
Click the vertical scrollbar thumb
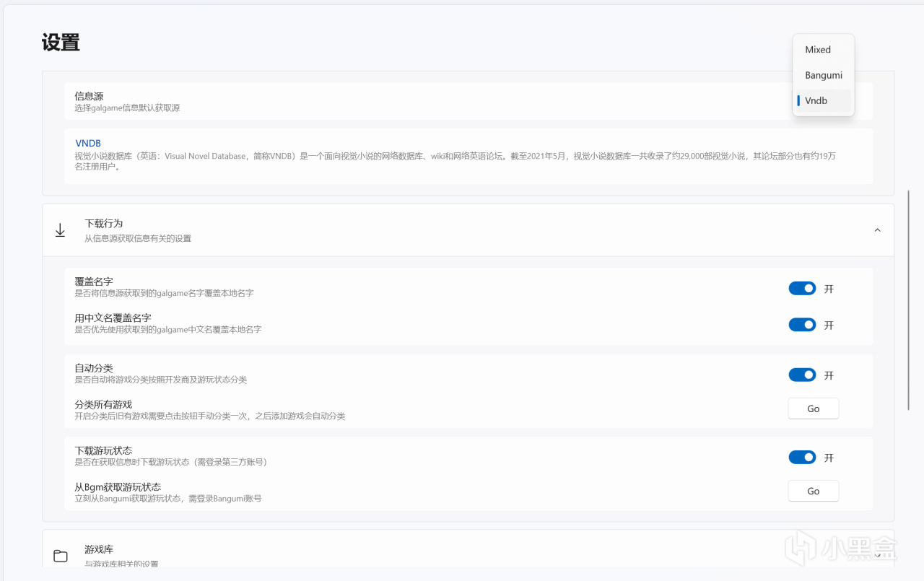coord(908,300)
